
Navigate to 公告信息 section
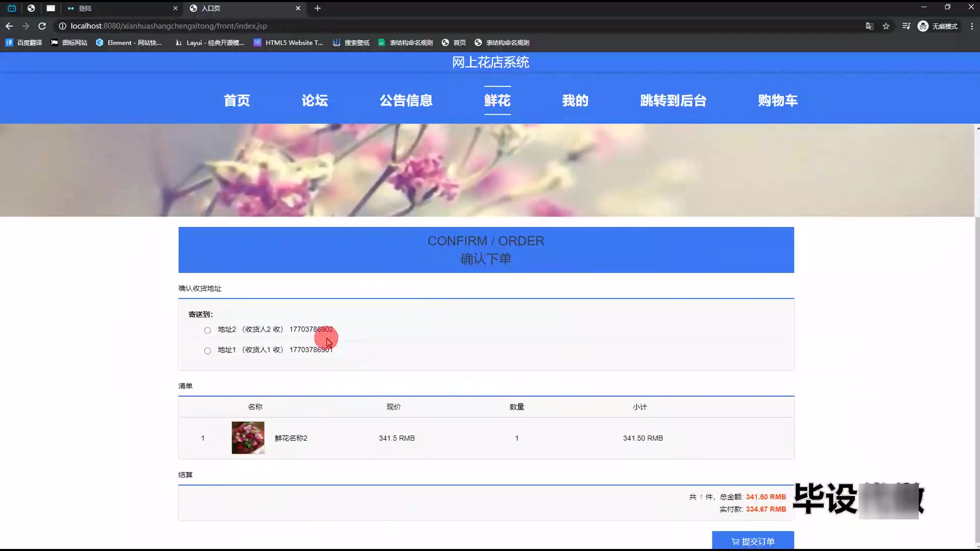coord(406,101)
